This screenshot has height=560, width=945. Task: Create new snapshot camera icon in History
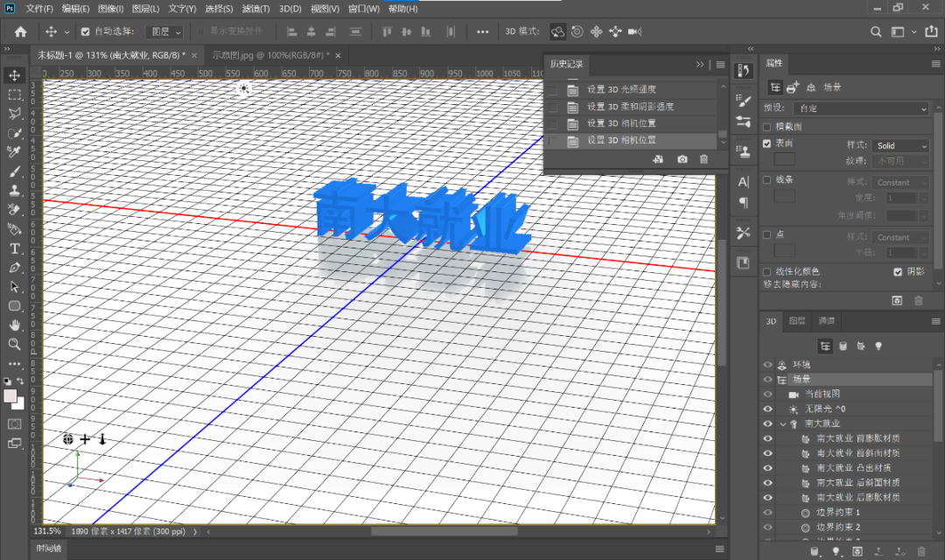pyautogui.click(x=682, y=159)
